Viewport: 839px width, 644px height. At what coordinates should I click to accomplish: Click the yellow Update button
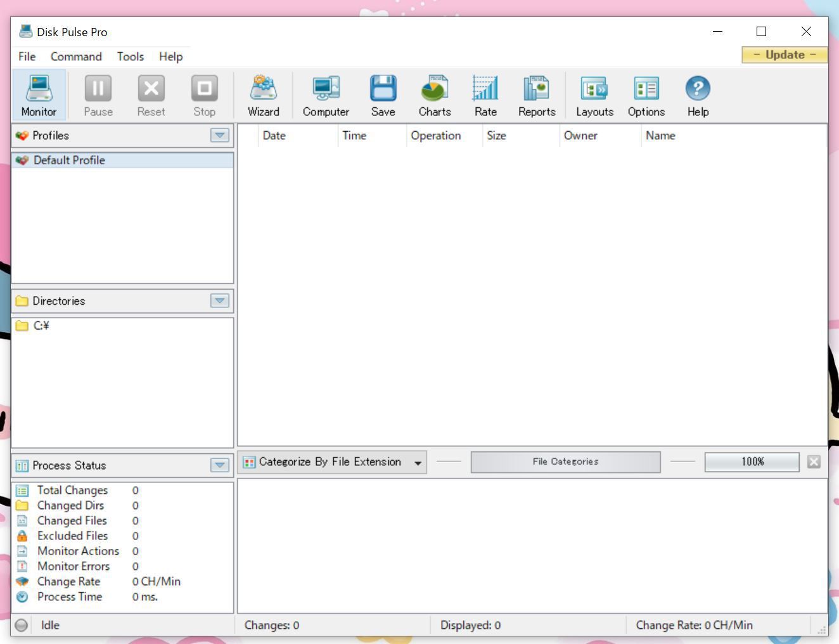(x=785, y=55)
